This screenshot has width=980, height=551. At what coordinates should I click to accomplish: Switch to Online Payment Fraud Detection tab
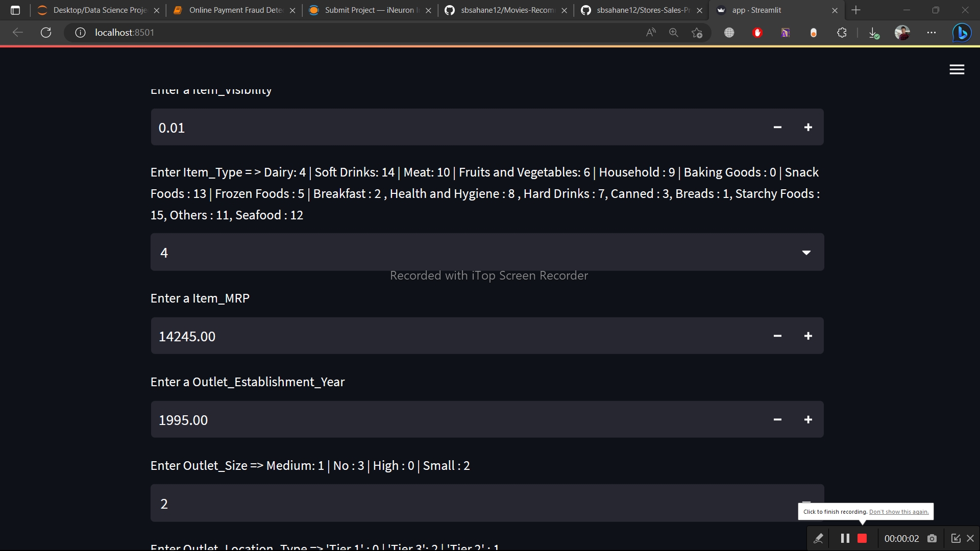tap(236, 10)
